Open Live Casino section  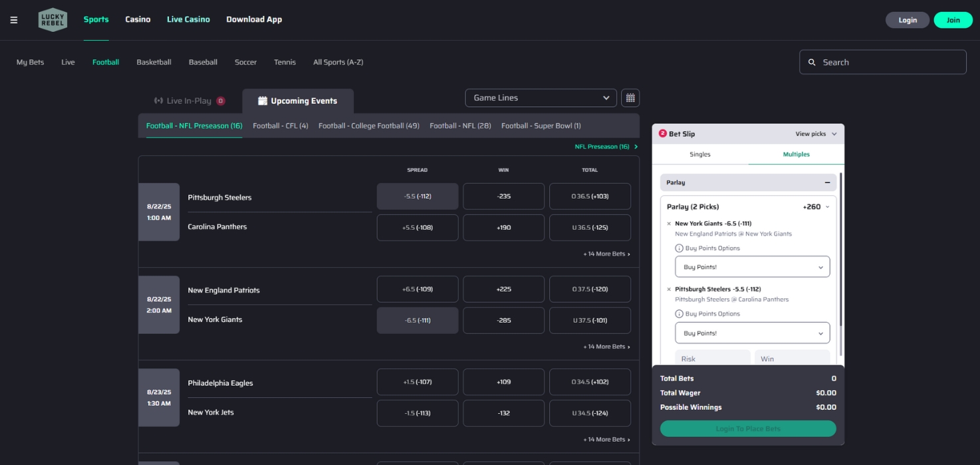pyautogui.click(x=188, y=19)
